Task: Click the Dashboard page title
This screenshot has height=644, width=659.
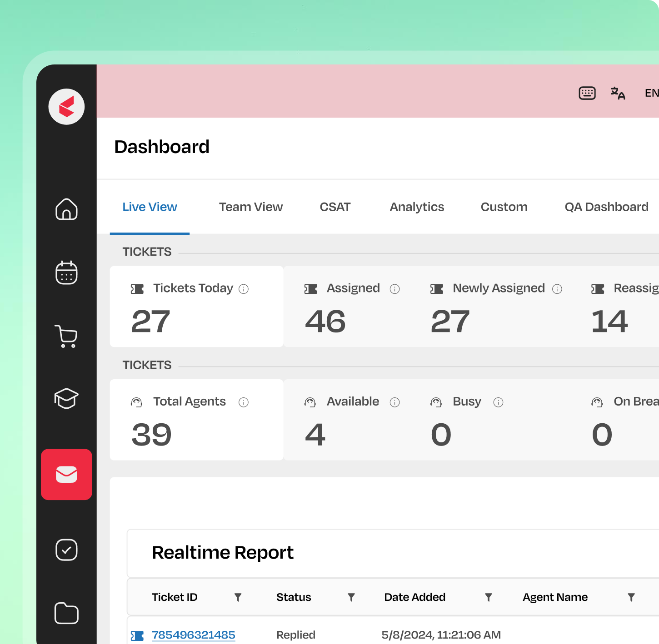Action: click(x=162, y=147)
